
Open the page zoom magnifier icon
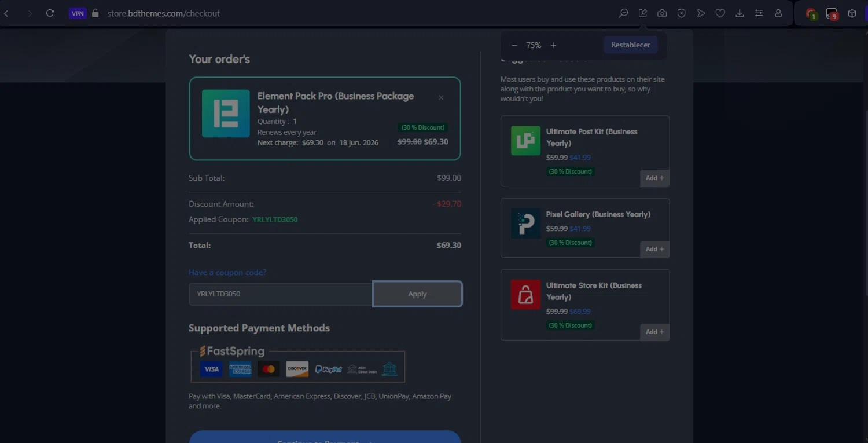(623, 13)
